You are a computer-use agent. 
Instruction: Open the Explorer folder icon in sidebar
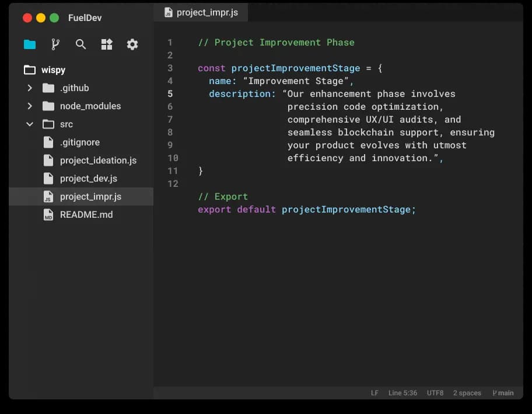click(x=30, y=44)
